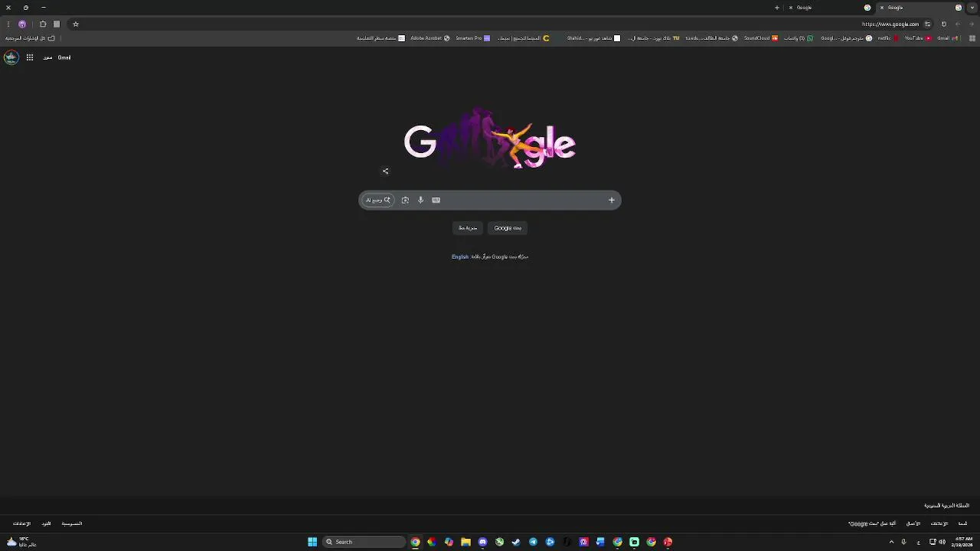Open the Business link in the footer
980x551 pixels.
(x=913, y=524)
